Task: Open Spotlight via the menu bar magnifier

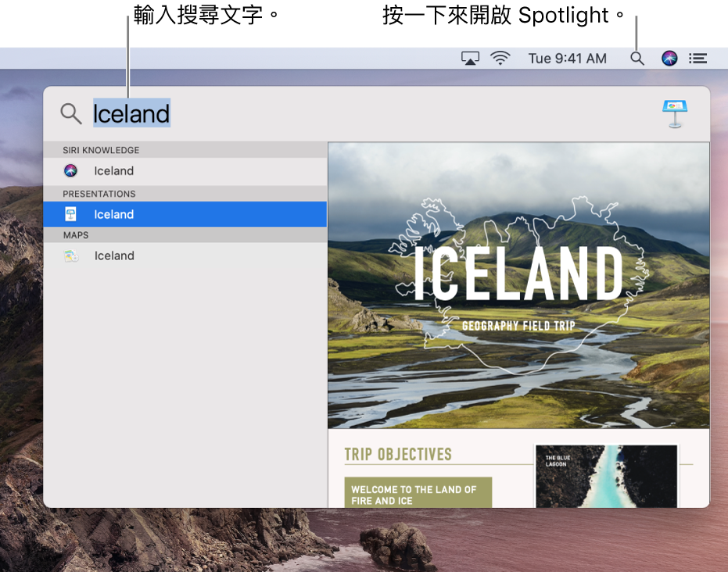Action: 637,59
